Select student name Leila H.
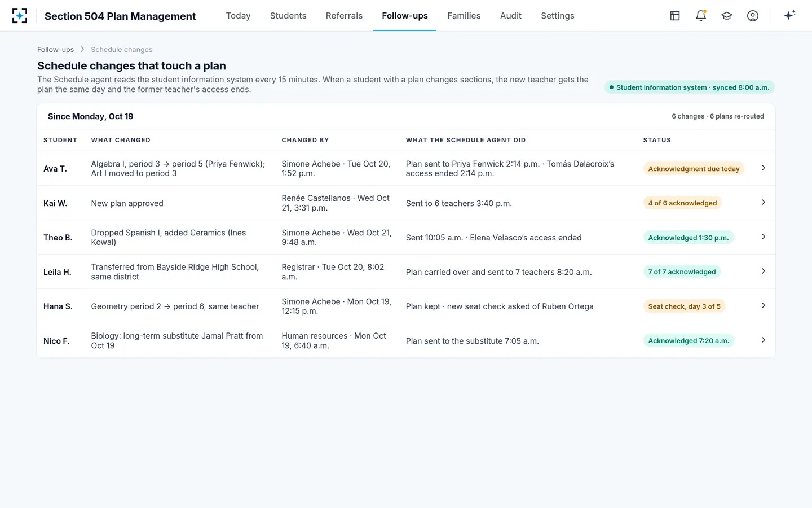This screenshot has width=812, height=508. coord(58,272)
